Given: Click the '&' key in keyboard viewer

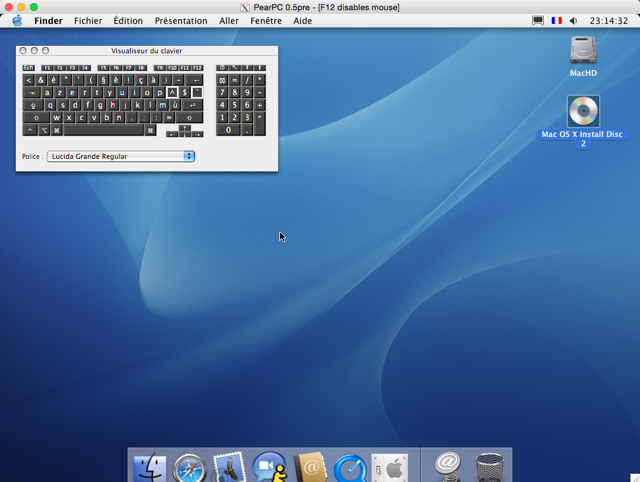Looking at the screenshot, I should click(x=41, y=80).
